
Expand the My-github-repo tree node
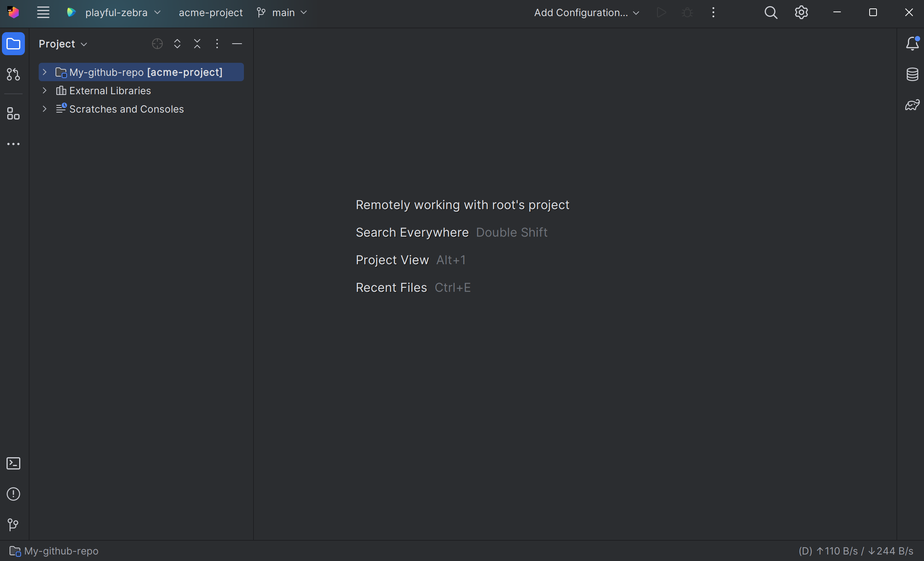(44, 72)
